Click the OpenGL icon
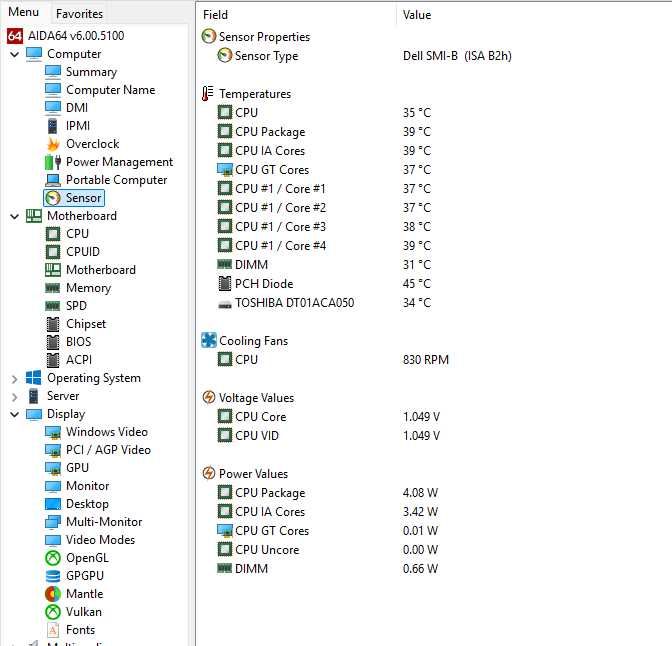This screenshot has width=672, height=646. click(53, 558)
